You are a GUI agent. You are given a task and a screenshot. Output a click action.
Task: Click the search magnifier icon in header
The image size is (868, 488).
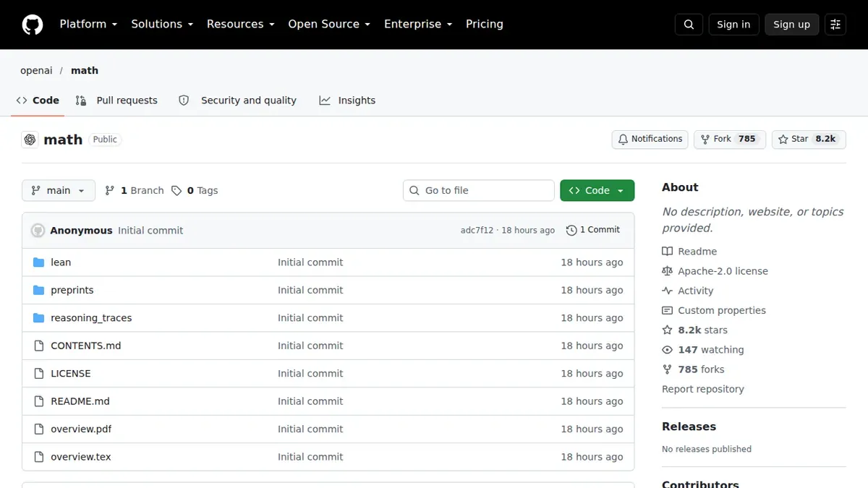coord(689,25)
